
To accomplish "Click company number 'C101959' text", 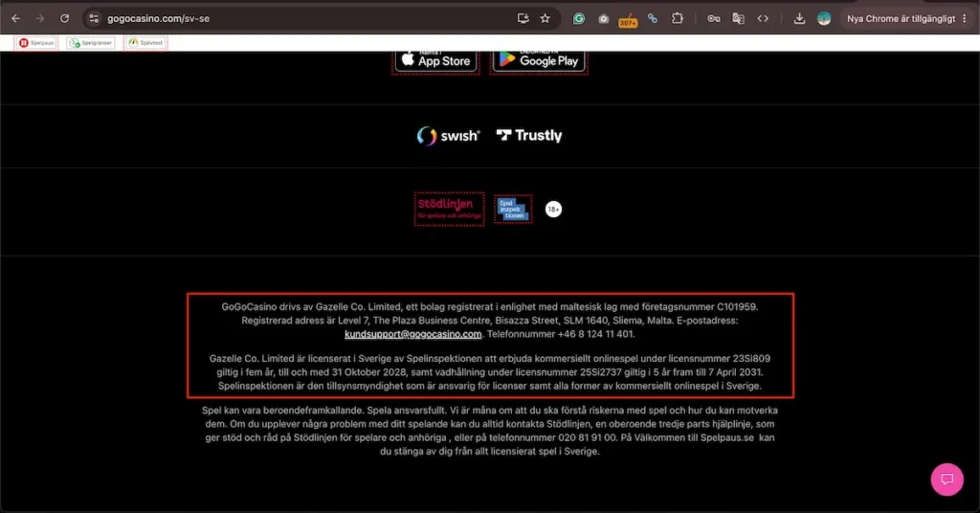I will coord(737,307).
